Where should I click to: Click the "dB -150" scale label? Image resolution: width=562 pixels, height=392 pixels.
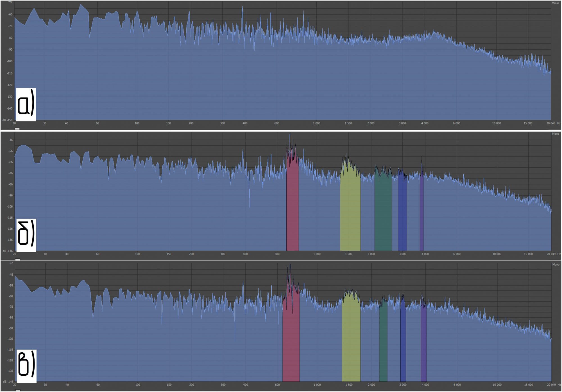point(7,120)
